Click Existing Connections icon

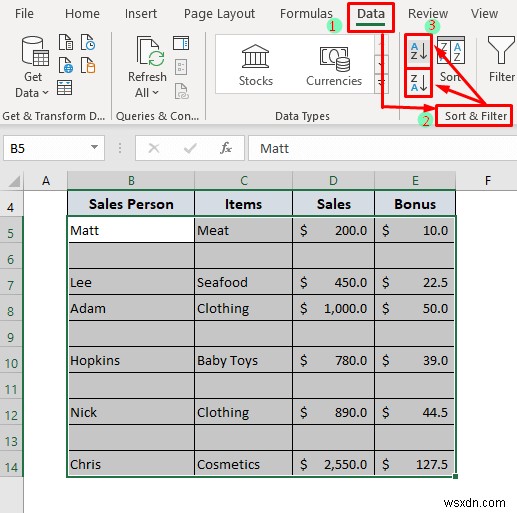click(x=88, y=65)
